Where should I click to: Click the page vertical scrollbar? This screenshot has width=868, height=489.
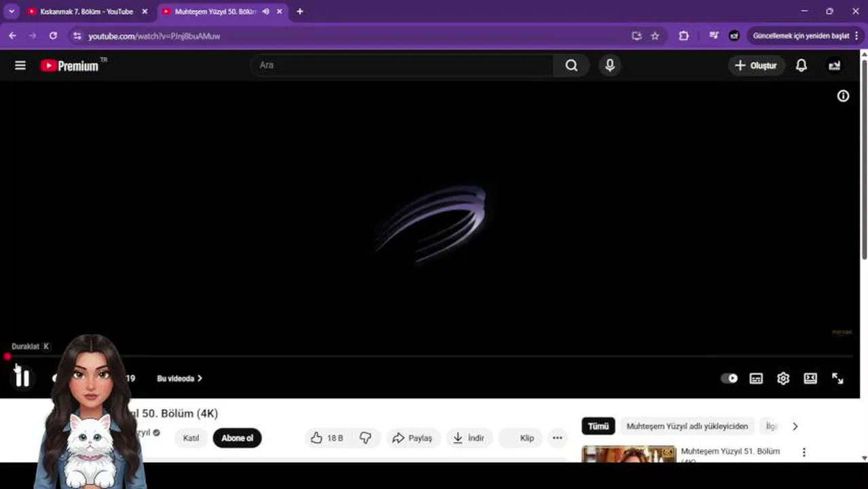864,159
